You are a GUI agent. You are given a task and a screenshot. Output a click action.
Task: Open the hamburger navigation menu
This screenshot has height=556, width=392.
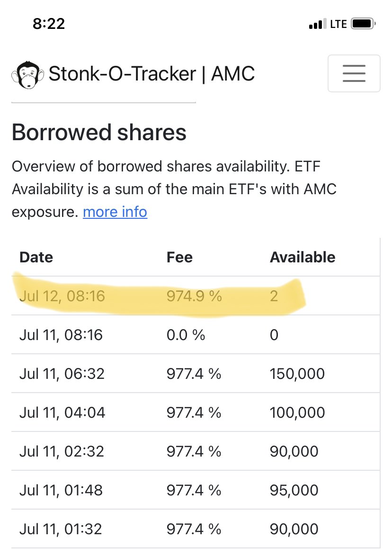354,73
